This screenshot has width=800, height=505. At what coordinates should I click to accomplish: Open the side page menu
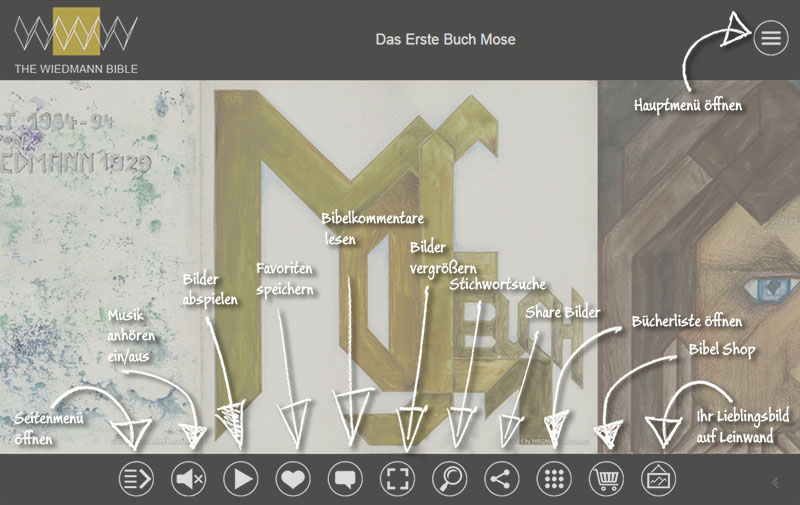136,479
